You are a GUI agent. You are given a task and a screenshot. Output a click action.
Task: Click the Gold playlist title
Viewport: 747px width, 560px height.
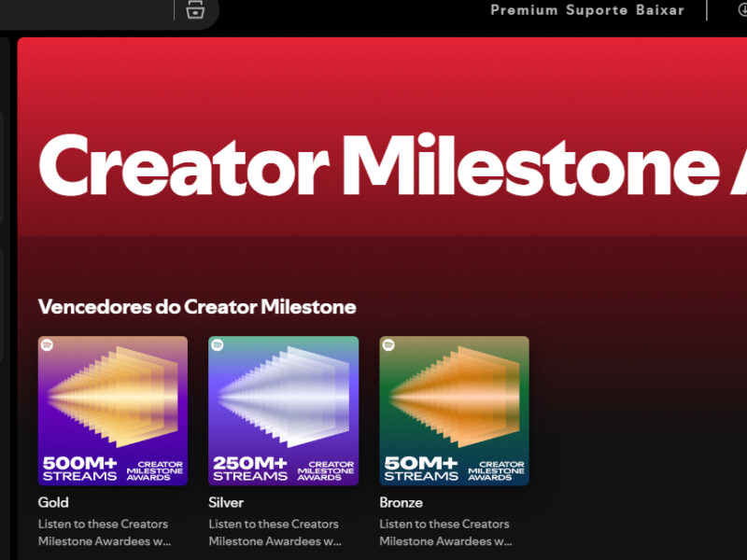pyautogui.click(x=53, y=502)
